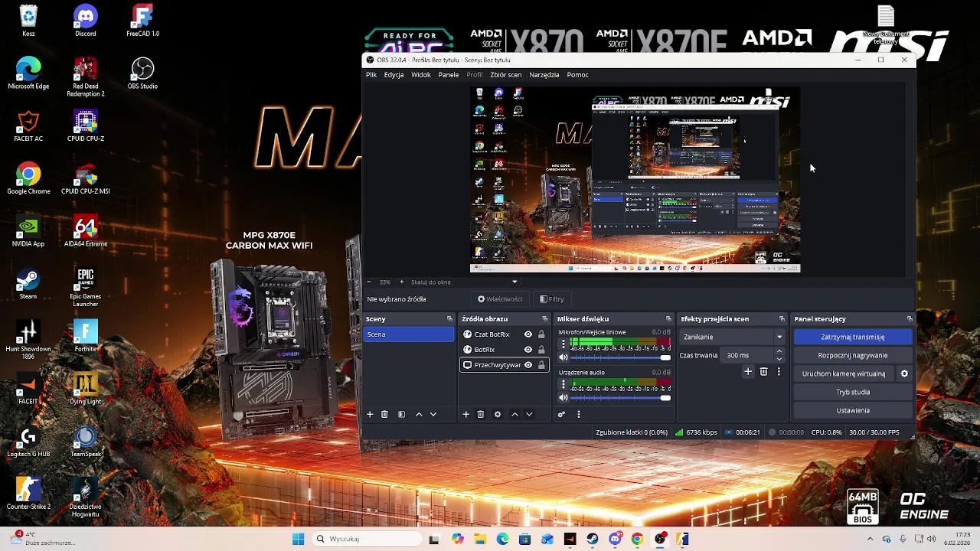Open FreeCAD 1.0 desktop icon
This screenshot has height=551, width=980.
[x=142, y=21]
